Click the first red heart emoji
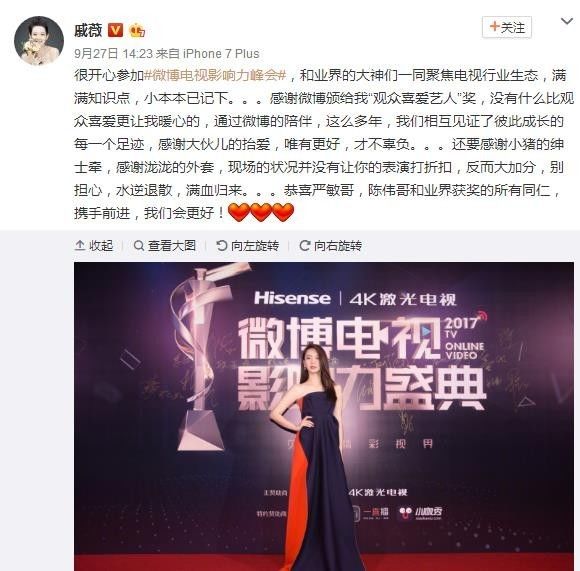Viewport: 580px width, 571px height. pos(239,213)
